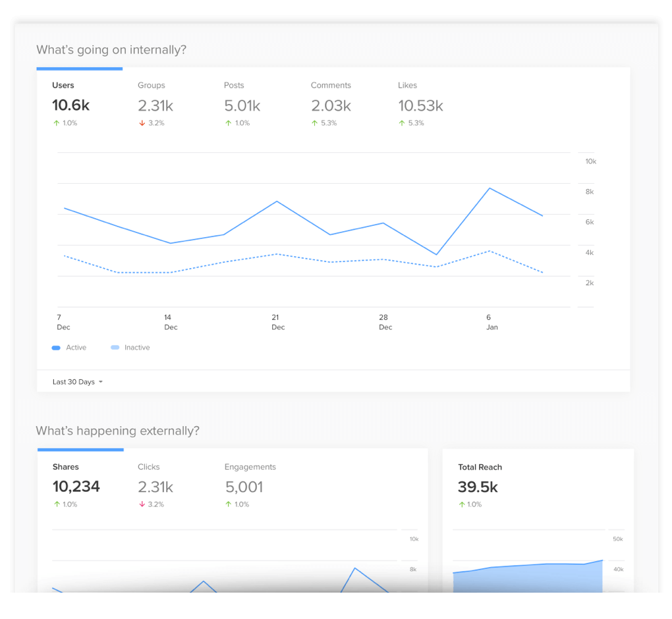Screen dimensions: 672x619
Task: Switch to the Groups metric tab
Action: point(155,104)
